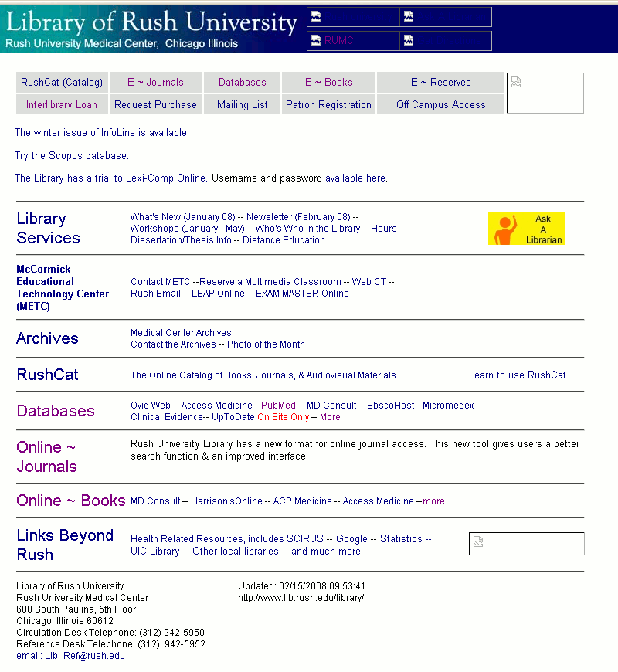This screenshot has height=672, width=618.
Task: Click the Ask A Librarian image
Action: point(527,229)
